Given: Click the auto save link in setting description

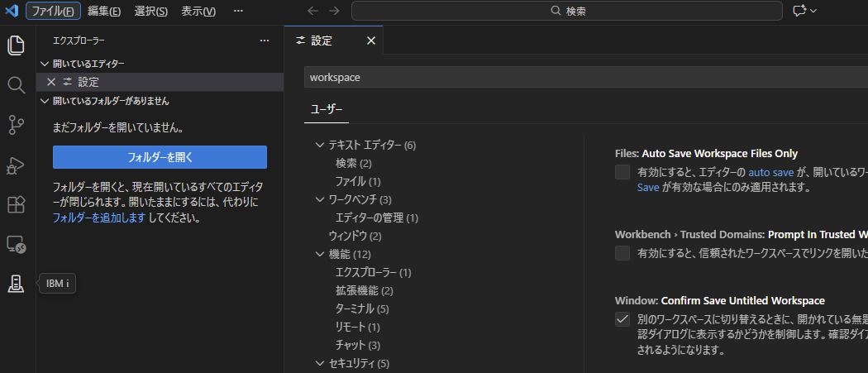Looking at the screenshot, I should pyautogui.click(x=771, y=172).
